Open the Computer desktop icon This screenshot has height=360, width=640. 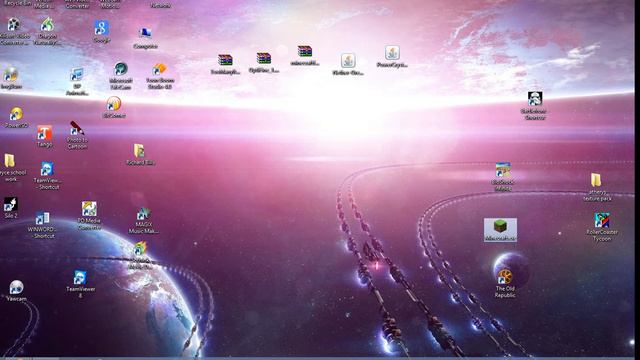pyautogui.click(x=145, y=33)
